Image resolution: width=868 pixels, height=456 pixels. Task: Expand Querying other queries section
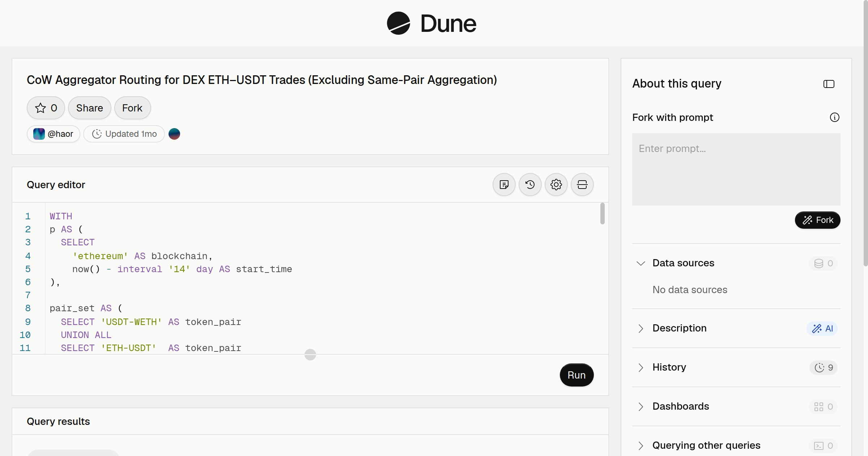[x=641, y=446]
